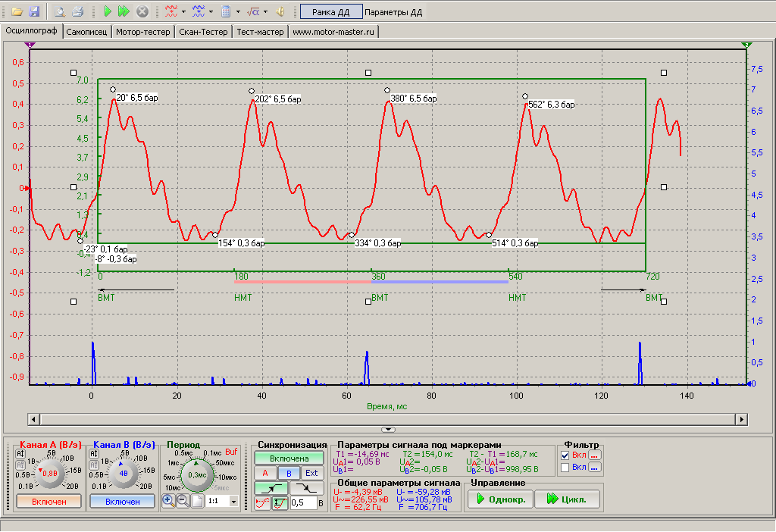Select rising edge trigger icon
The image size is (776, 532).
pyautogui.click(x=271, y=488)
